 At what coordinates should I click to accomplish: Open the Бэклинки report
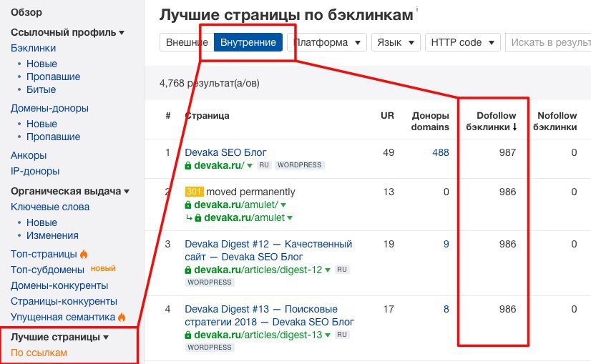[x=33, y=48]
